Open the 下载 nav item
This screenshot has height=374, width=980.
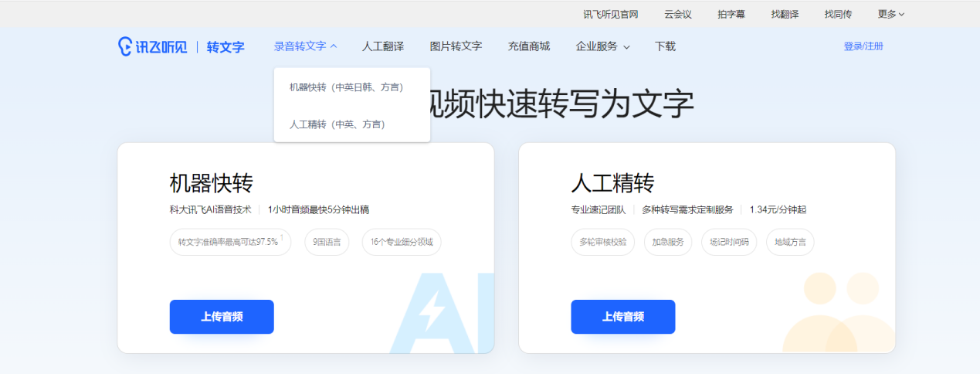click(665, 46)
